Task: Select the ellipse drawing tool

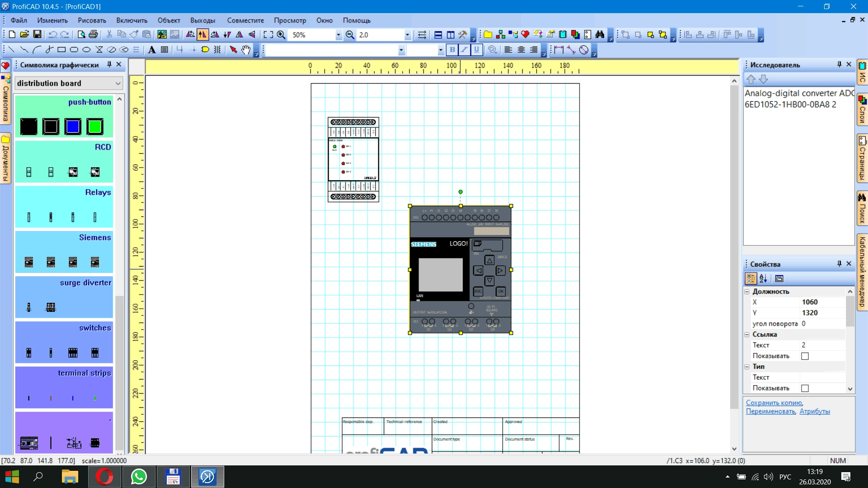Action: tap(87, 50)
